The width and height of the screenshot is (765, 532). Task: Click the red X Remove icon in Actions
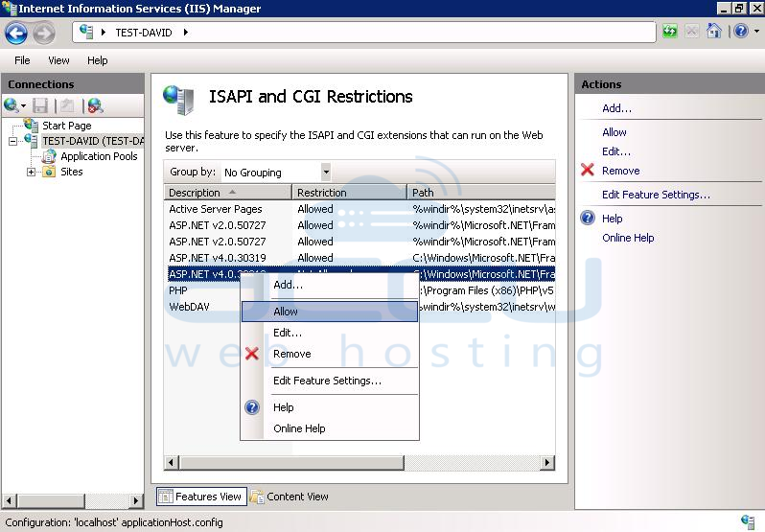coord(588,170)
